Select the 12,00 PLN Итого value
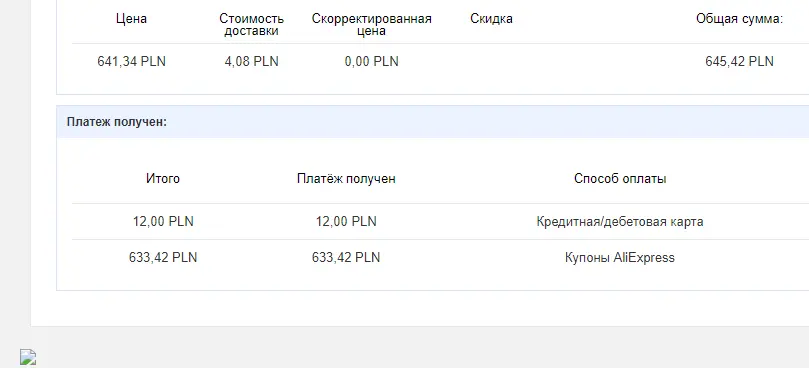Image resolution: width=809 pixels, height=368 pixels. (x=163, y=221)
